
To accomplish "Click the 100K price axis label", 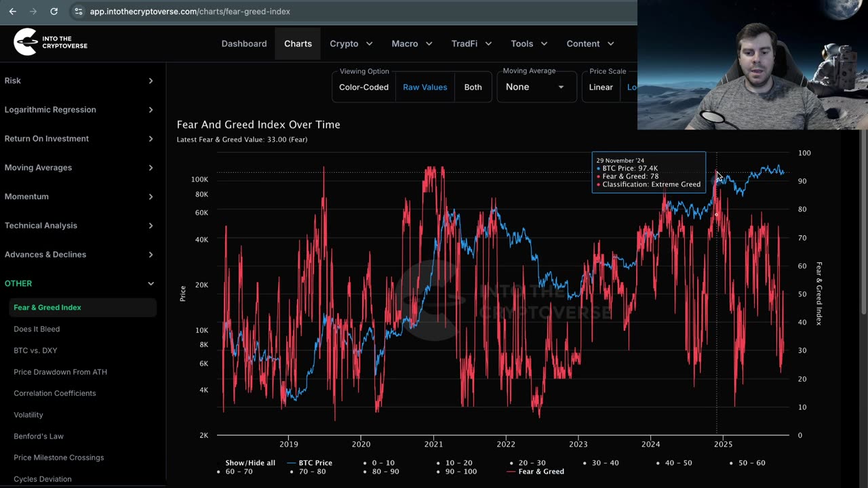I will (x=199, y=180).
